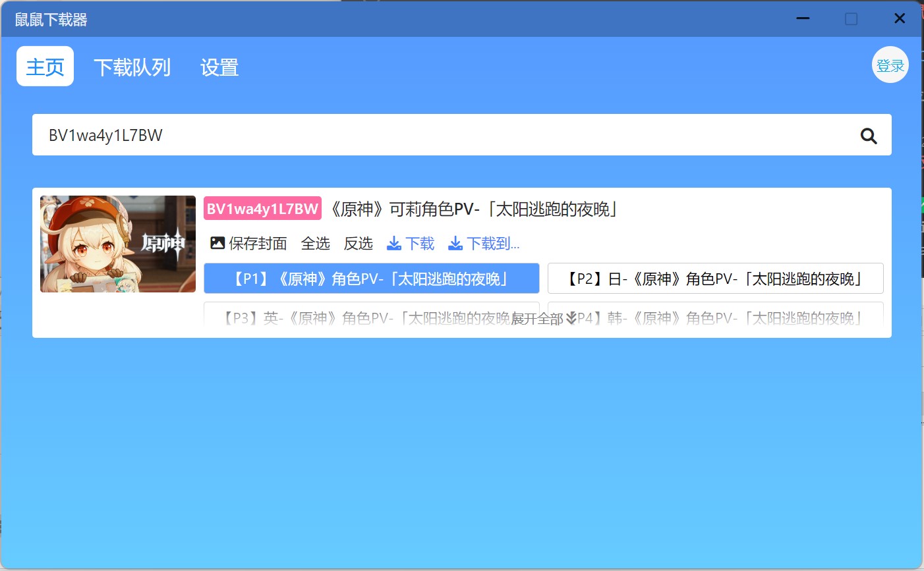Click the pink BV1wa4y1L7BW tag

point(262,208)
